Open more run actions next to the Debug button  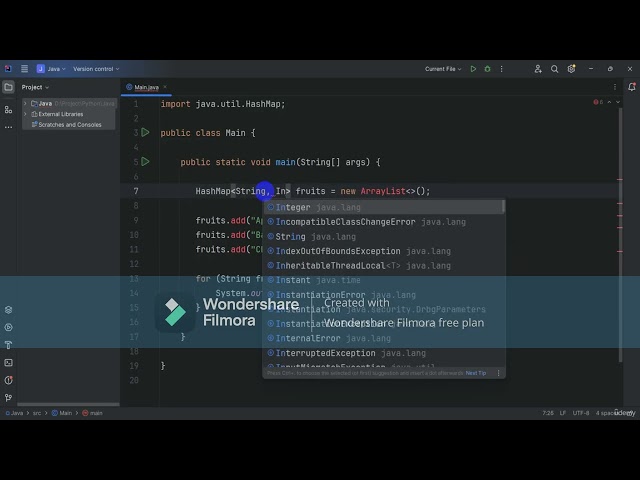[502, 69]
